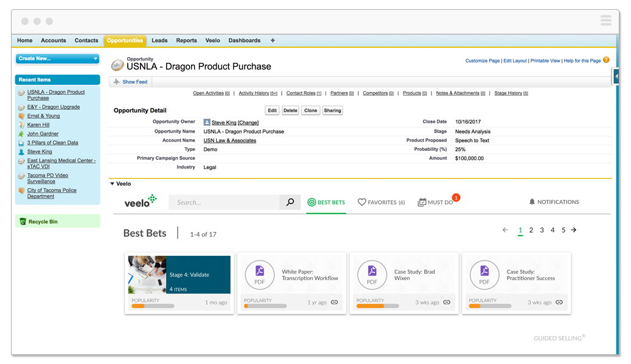Go to page 3 of Best Bets
Viewport: 631px width, 364px height.
(x=542, y=230)
